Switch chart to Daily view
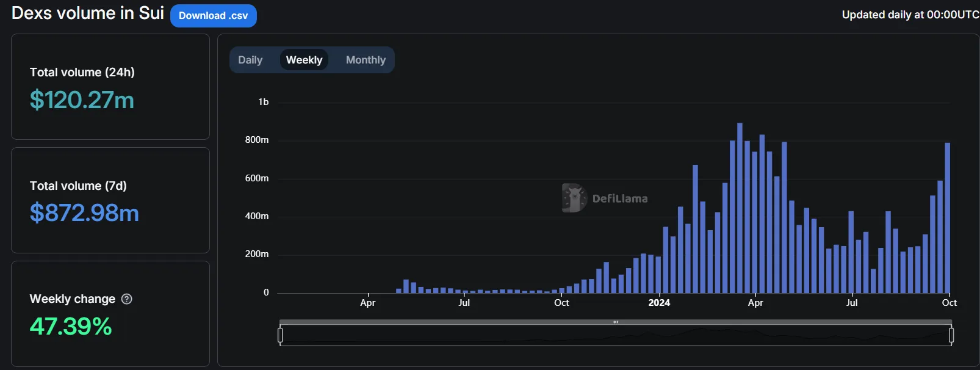 click(250, 60)
